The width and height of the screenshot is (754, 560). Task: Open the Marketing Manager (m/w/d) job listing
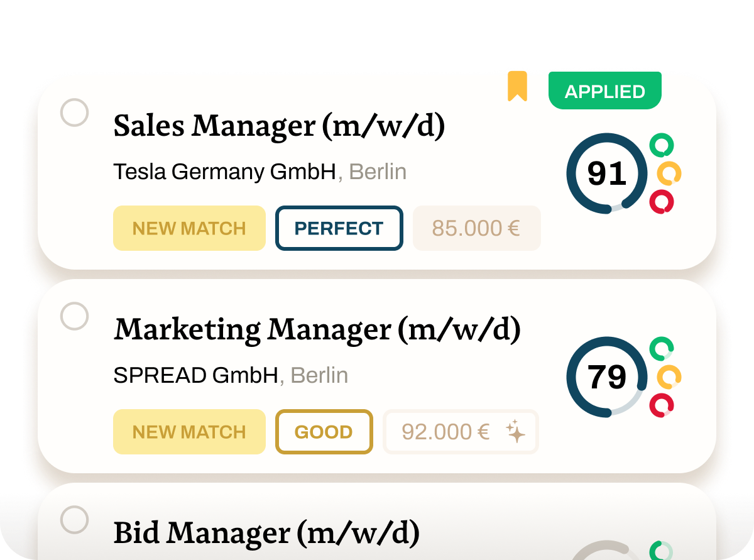(x=318, y=329)
